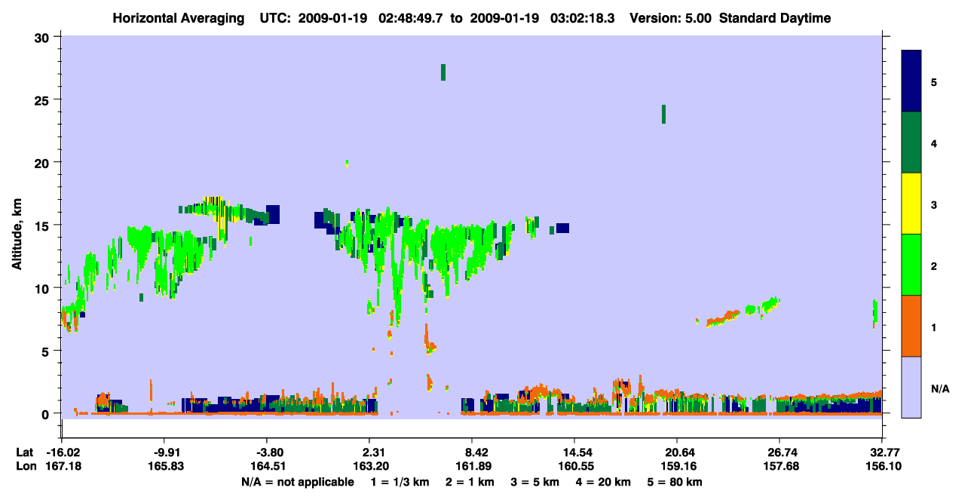Click the isolated green feature near 24 km altitude
980x503 pixels.
[x=663, y=114]
